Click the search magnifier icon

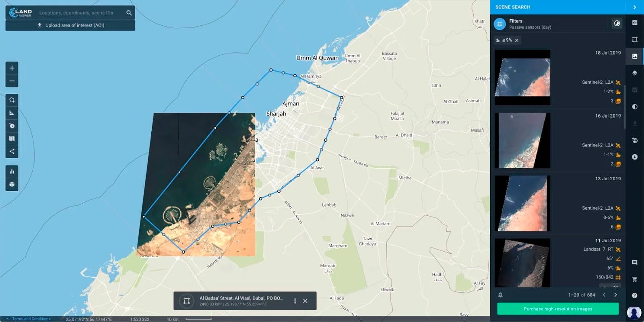pos(129,13)
